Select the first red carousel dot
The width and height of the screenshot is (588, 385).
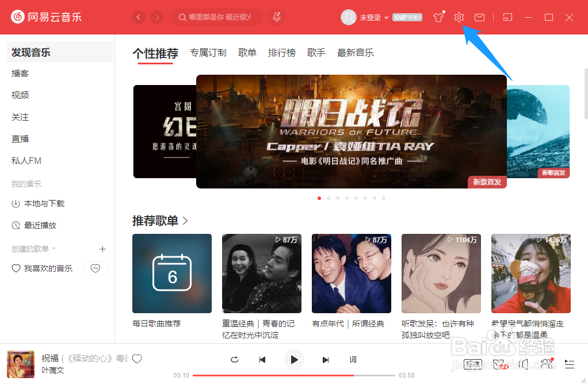click(x=319, y=198)
